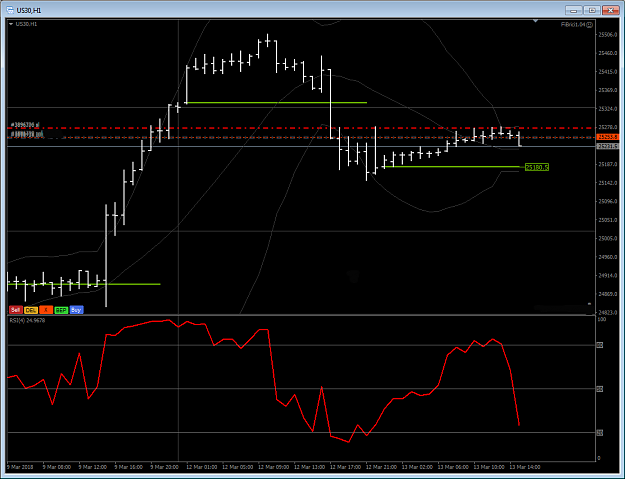The image size is (625, 479).
Task: Open the US30,H1 chart symbol dropdown arrow
Action: point(11,24)
